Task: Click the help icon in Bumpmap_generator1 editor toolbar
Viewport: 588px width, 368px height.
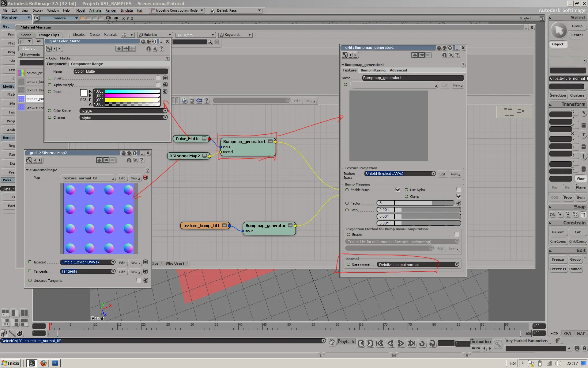Action: coord(457,55)
